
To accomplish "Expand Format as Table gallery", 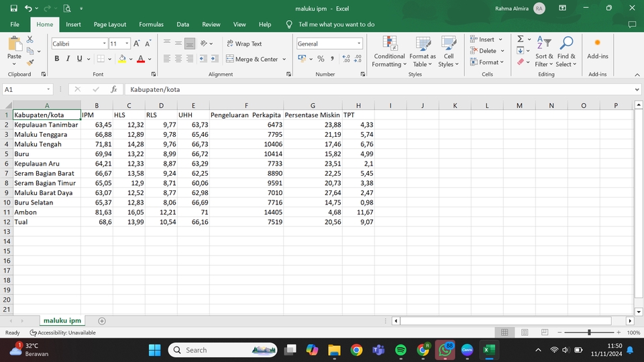I will coord(422,52).
